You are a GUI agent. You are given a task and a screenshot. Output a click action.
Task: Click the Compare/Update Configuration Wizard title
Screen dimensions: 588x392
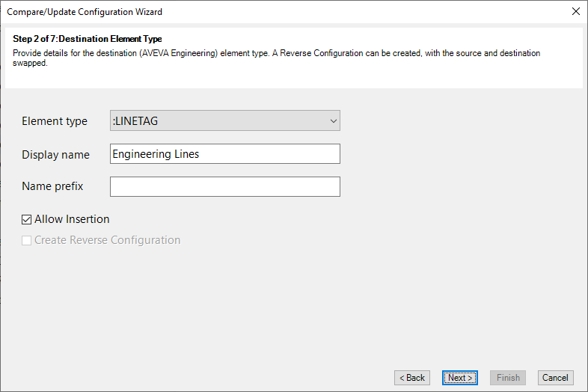tap(85, 12)
